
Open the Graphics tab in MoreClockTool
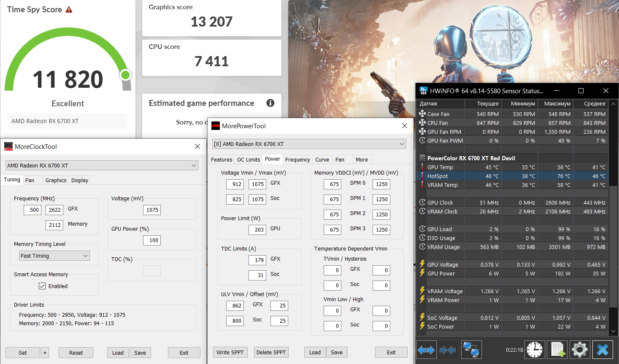(56, 180)
